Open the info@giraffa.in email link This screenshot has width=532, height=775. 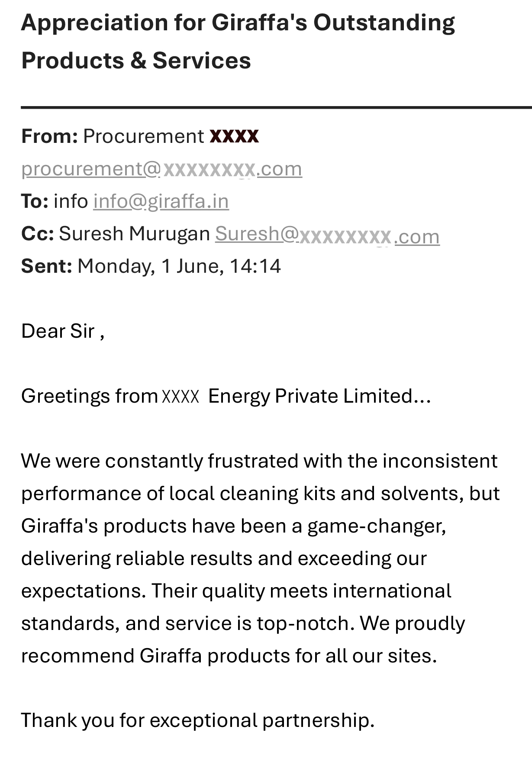[161, 201]
